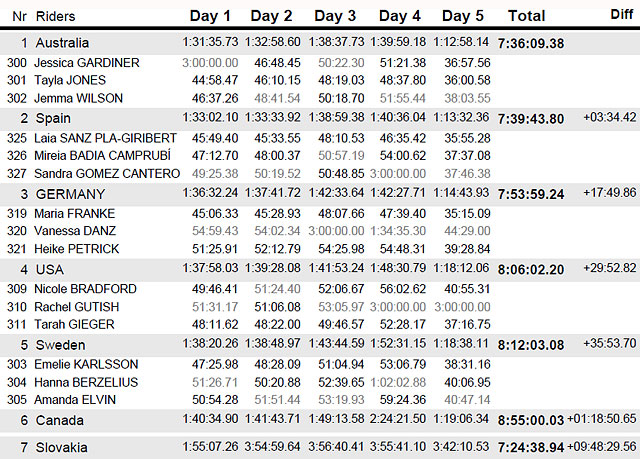Click the GERMANY team name

(x=70, y=194)
